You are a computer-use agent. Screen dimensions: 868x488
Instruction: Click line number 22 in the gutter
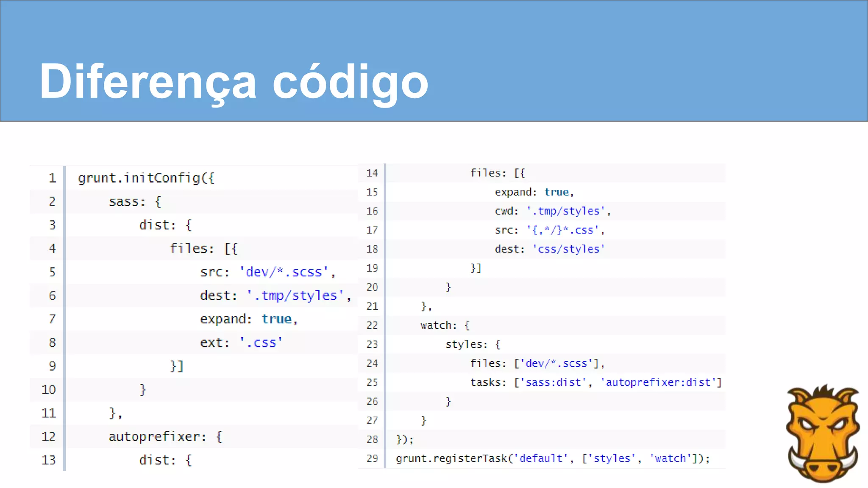tap(372, 325)
